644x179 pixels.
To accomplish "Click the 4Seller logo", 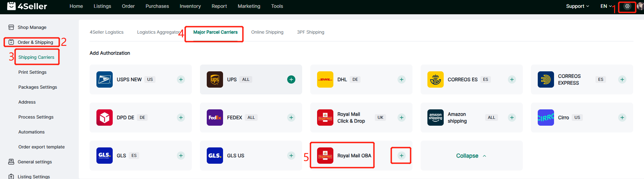I will pos(27,6).
